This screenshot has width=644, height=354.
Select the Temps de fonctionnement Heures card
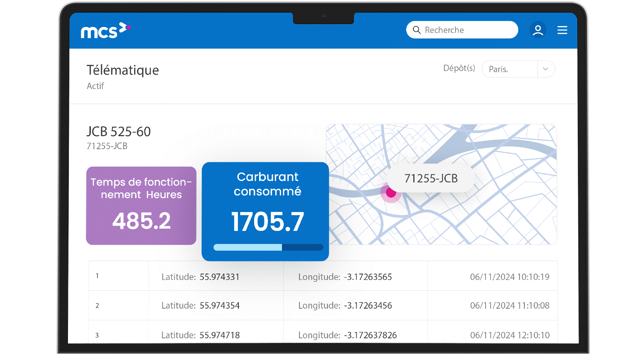(x=141, y=206)
